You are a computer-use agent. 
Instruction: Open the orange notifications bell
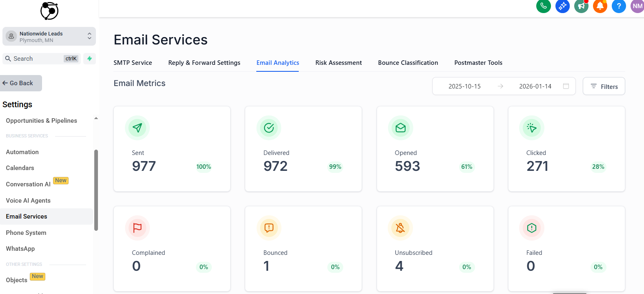600,6
